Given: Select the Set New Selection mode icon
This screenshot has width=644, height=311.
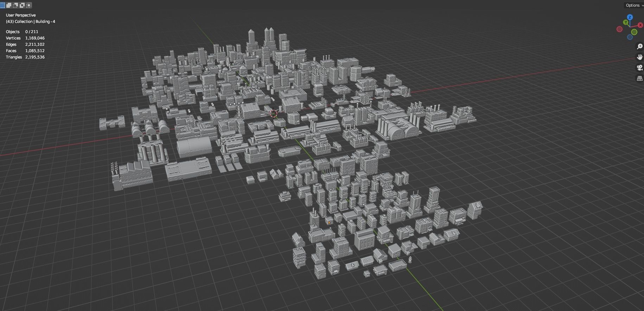Looking at the screenshot, I should [2, 5].
